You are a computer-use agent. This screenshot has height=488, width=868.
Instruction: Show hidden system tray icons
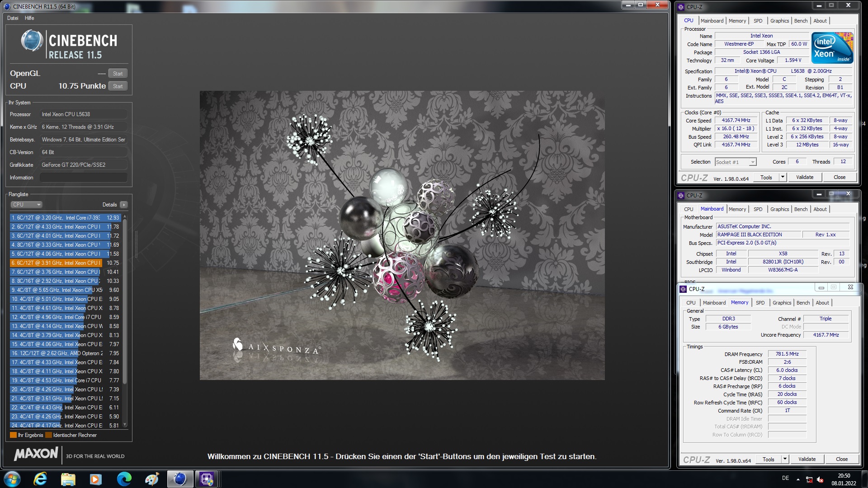(798, 479)
